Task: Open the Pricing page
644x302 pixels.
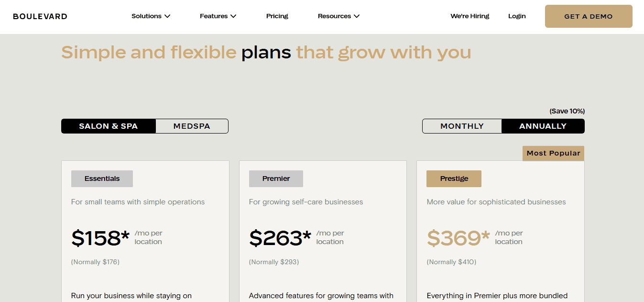Action: (277, 16)
